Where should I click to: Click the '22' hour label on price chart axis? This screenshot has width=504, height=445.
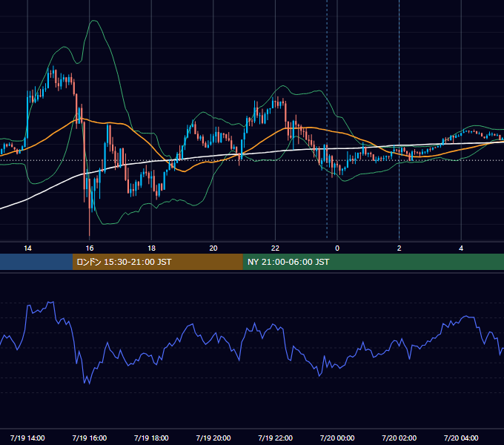(x=276, y=248)
